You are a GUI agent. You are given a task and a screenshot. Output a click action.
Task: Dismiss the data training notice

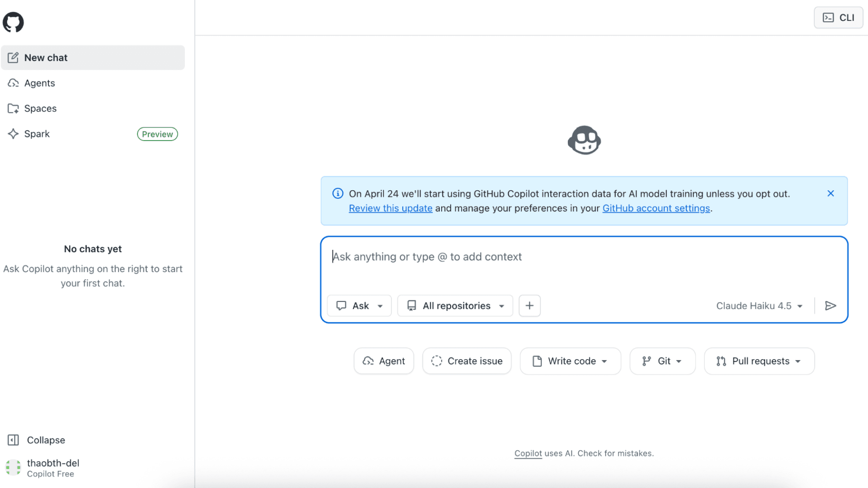pyautogui.click(x=830, y=193)
